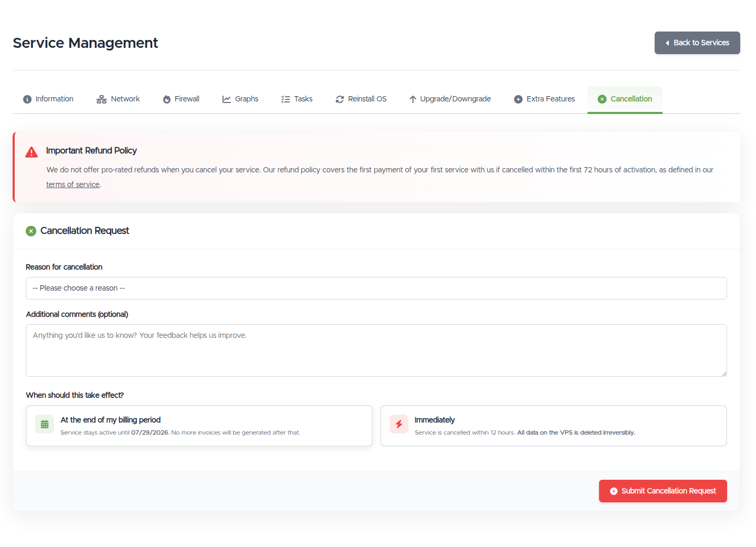Click the Information tab info icon

(27, 99)
